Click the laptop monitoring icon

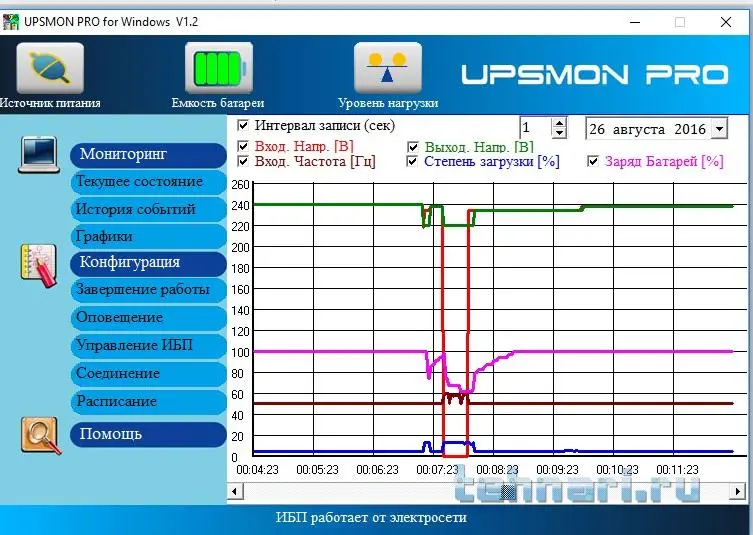39,155
